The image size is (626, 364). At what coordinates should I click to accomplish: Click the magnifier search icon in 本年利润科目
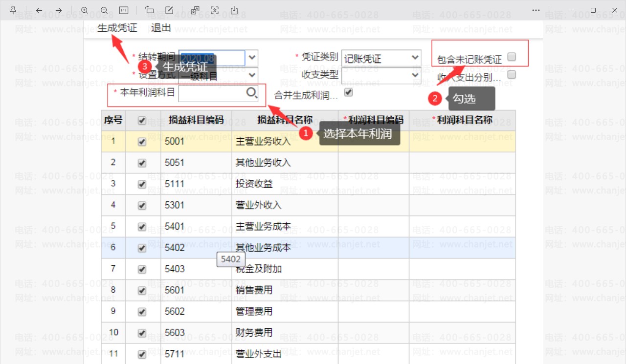point(251,93)
